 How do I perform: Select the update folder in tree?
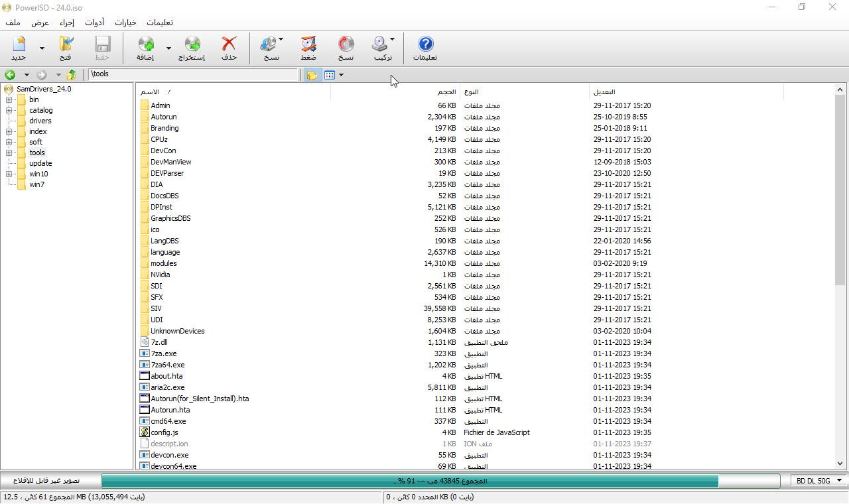coord(40,163)
